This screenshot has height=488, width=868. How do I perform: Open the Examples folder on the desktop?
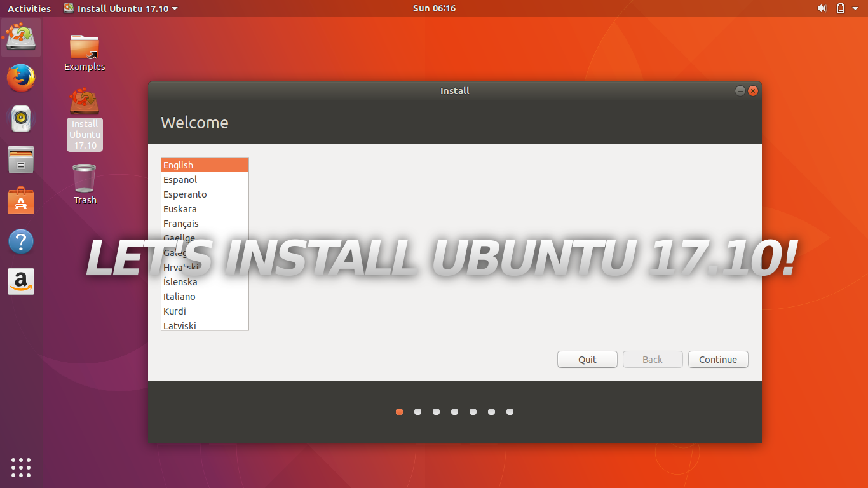[x=84, y=48]
